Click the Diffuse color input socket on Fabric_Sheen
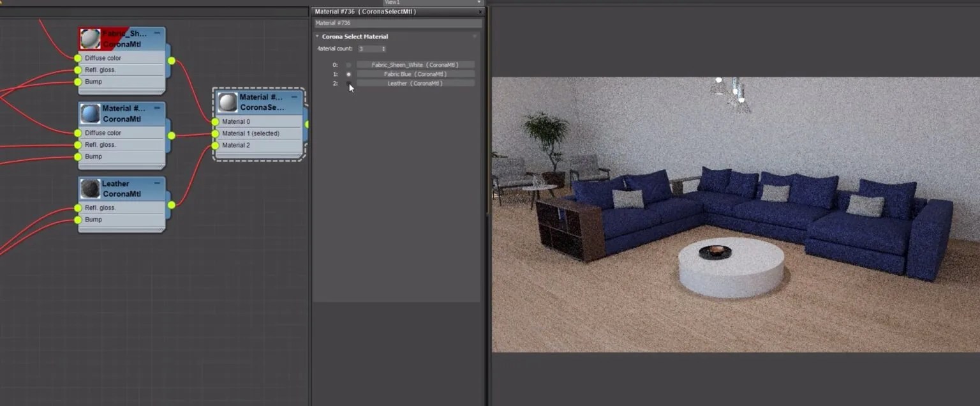Viewport: 980px width, 406px height. pos(78,58)
